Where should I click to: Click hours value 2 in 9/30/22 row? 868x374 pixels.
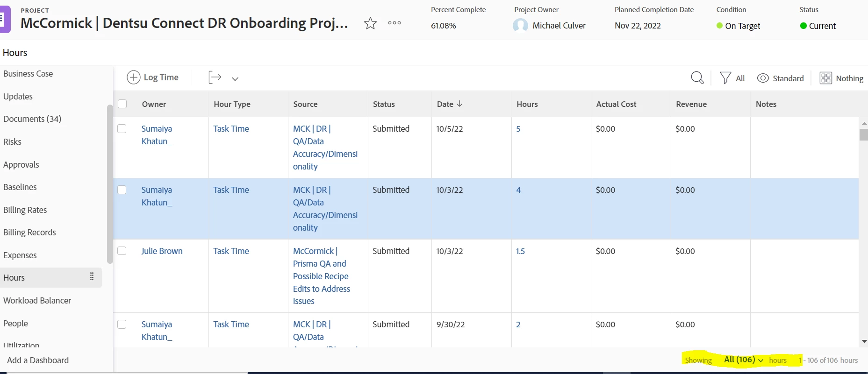coord(518,325)
